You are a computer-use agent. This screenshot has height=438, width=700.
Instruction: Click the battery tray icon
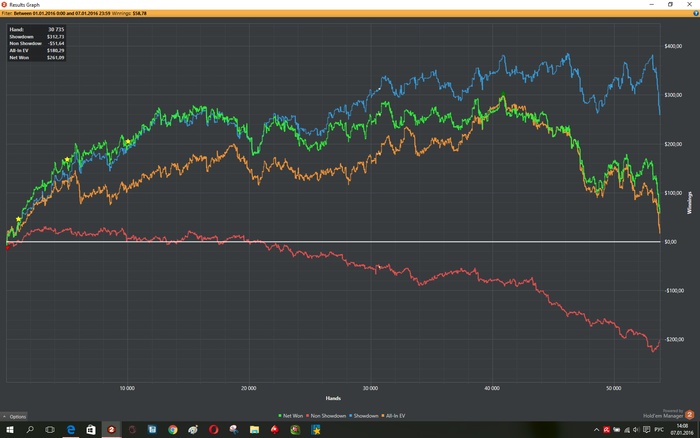coord(617,430)
